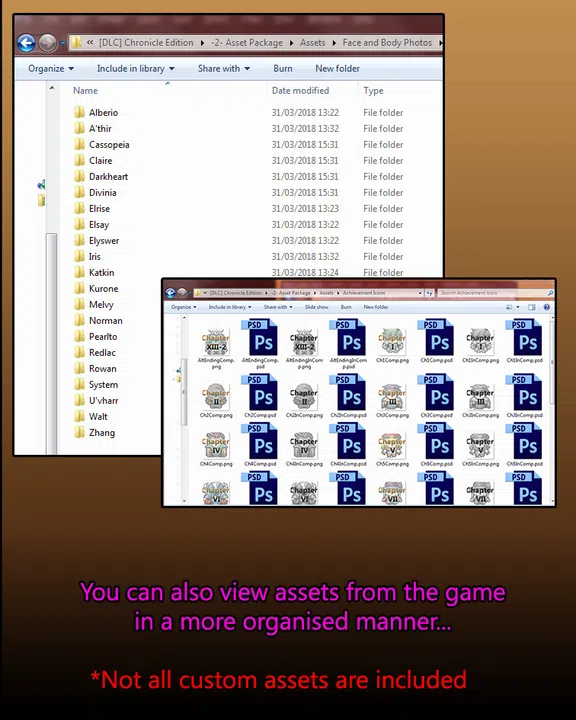This screenshot has width=576, height=720.
Task: Select AltEndingComp.png chapter XIII-2 thumbnail
Action: [216, 342]
